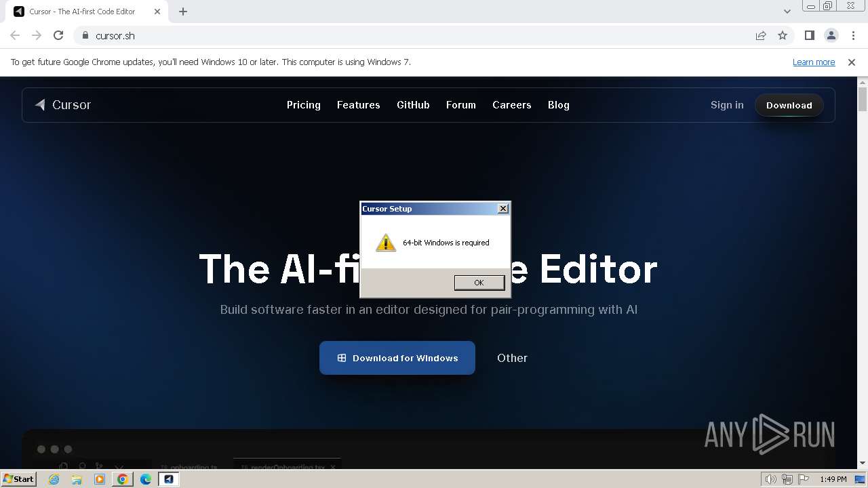Viewport: 868px width, 488px height.
Task: Go back to the previous page
Action: click(15, 35)
